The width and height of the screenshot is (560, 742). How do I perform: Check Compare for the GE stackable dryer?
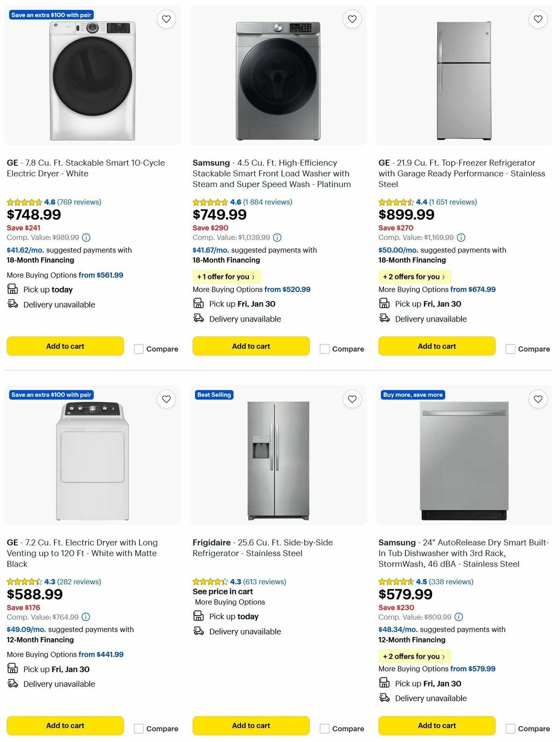tap(139, 349)
